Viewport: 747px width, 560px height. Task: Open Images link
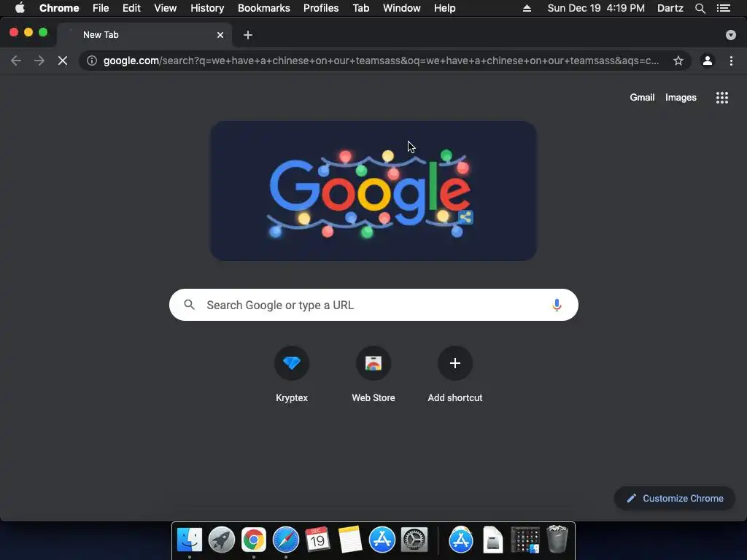click(681, 97)
